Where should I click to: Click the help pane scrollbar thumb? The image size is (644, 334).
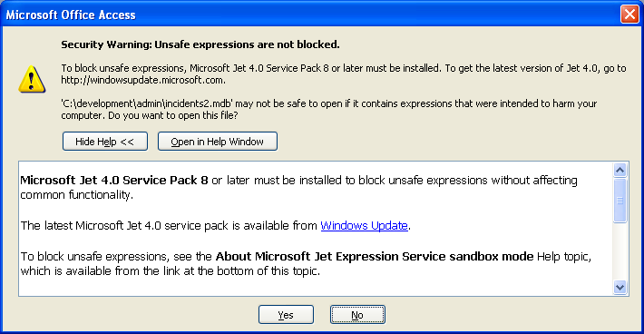[620, 201]
